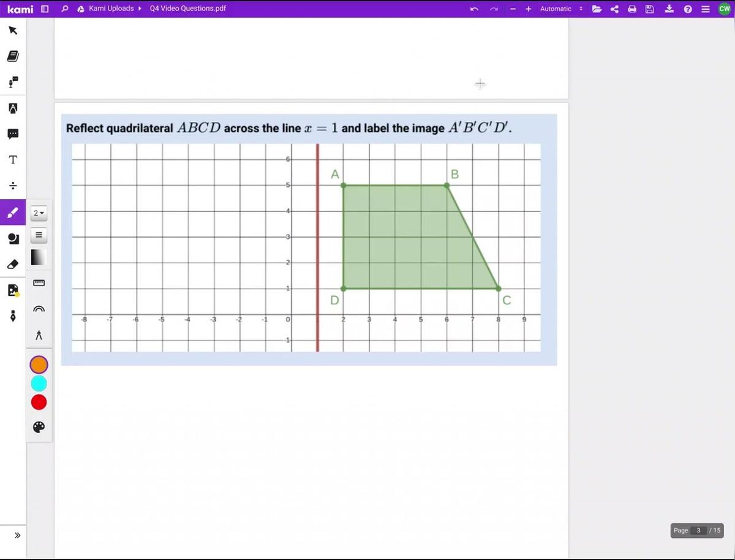Open the Automatic zoom dropdown
Viewport: 735px width, 560px height.
point(560,9)
